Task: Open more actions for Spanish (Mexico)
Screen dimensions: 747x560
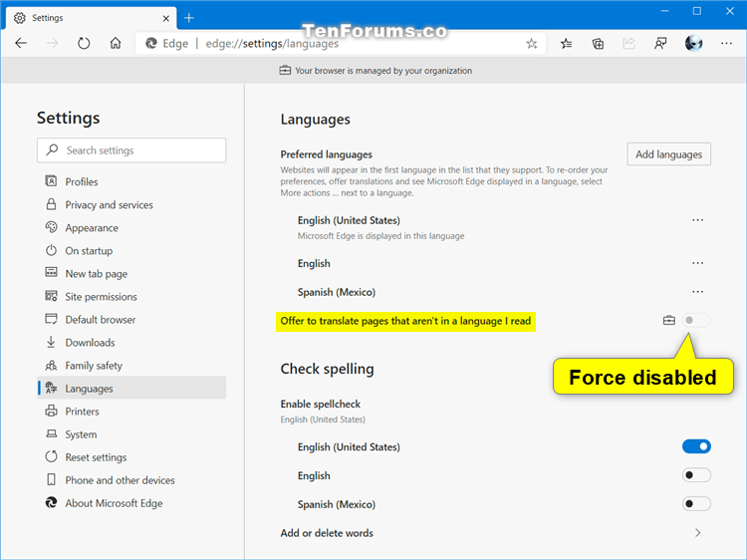Action: coord(697,292)
